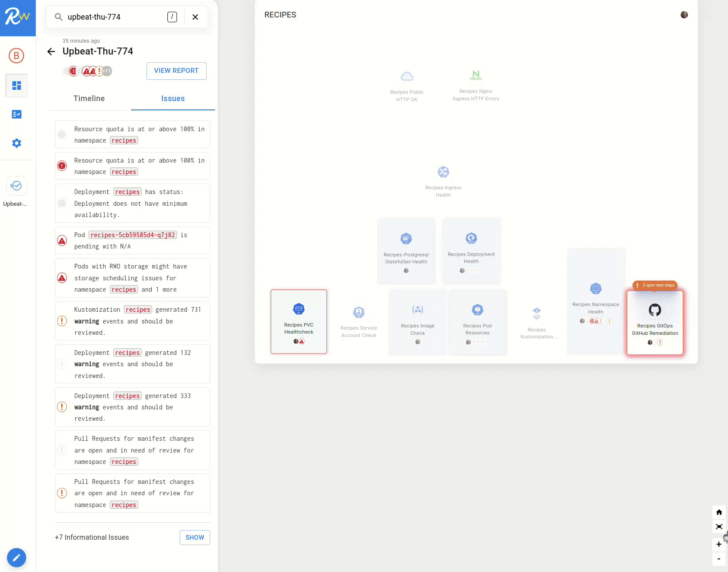
Task: Click the fit-to-screen icon on map
Action: [719, 527]
